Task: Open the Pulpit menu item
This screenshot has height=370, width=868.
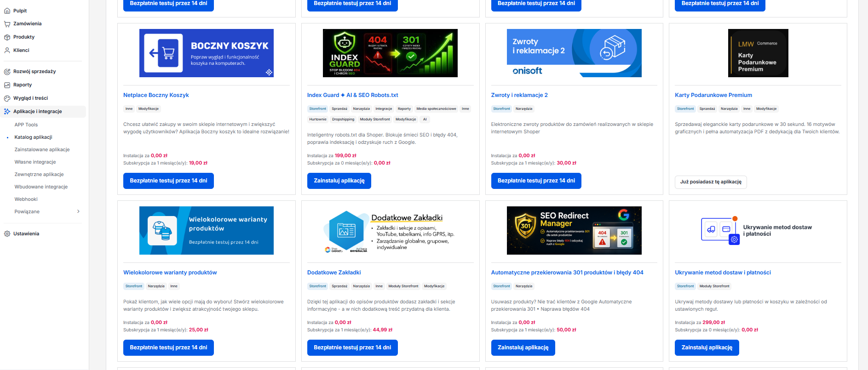Action: tap(20, 11)
